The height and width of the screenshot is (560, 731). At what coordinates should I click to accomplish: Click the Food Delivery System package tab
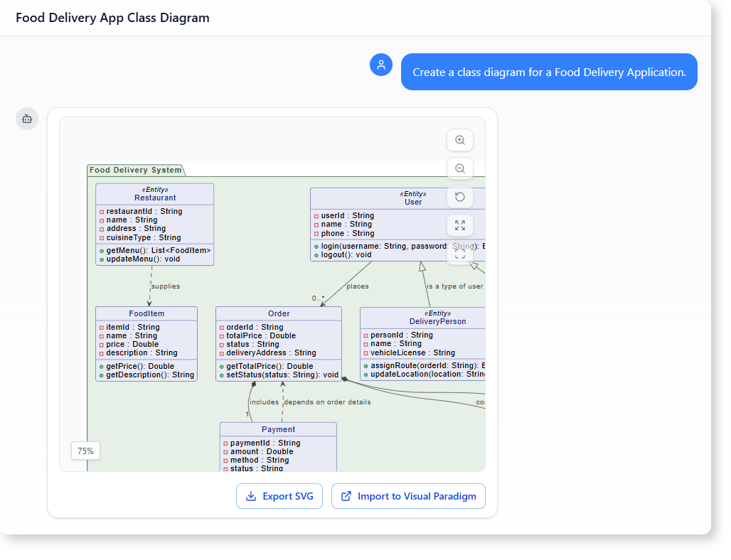pos(135,170)
